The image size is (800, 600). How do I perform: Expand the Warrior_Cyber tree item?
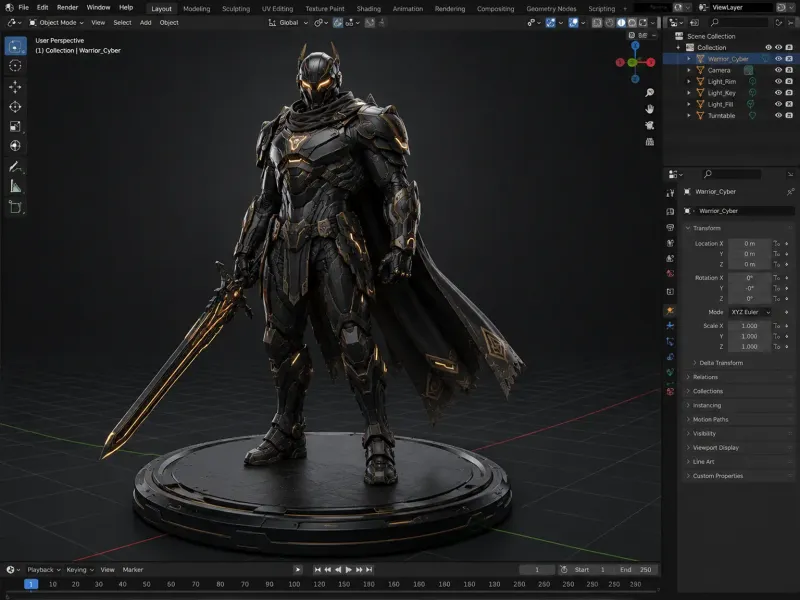(x=688, y=59)
